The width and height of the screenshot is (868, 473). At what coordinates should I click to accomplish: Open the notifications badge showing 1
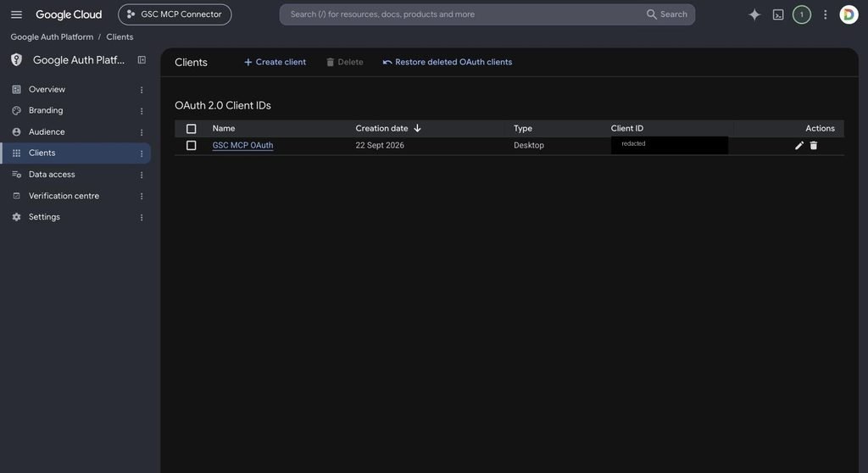pyautogui.click(x=801, y=15)
